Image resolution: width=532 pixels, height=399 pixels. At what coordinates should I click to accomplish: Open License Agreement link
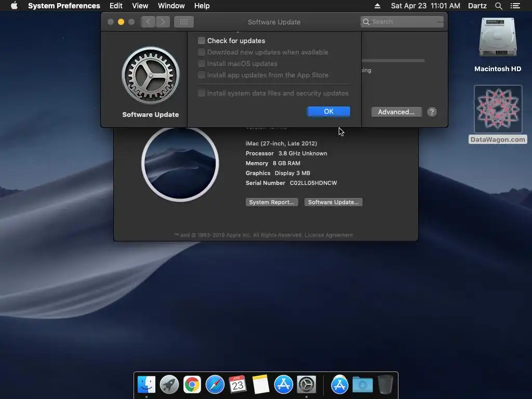point(329,235)
